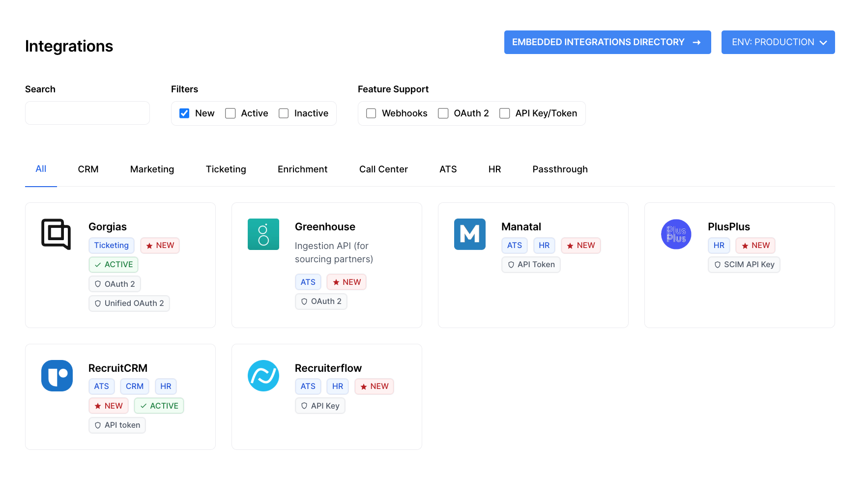868x497 pixels.
Task: Select the Passthrough tab
Action: (x=560, y=169)
